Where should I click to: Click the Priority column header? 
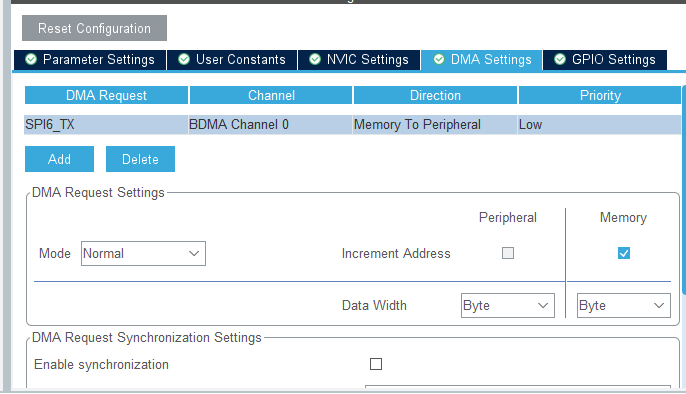[600, 95]
